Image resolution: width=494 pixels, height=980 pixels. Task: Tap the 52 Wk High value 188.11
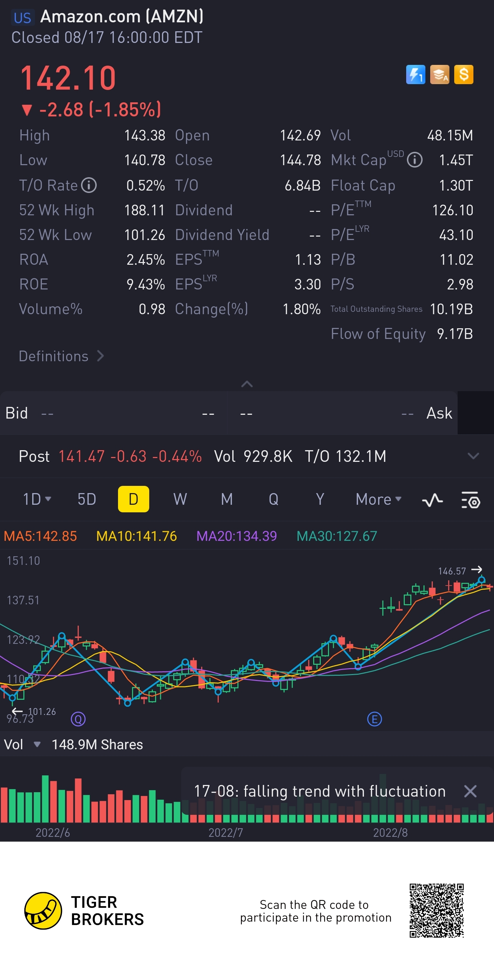pos(144,210)
